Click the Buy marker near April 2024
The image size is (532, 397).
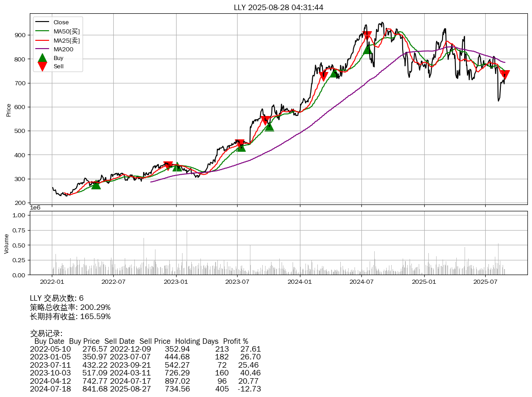(x=334, y=72)
